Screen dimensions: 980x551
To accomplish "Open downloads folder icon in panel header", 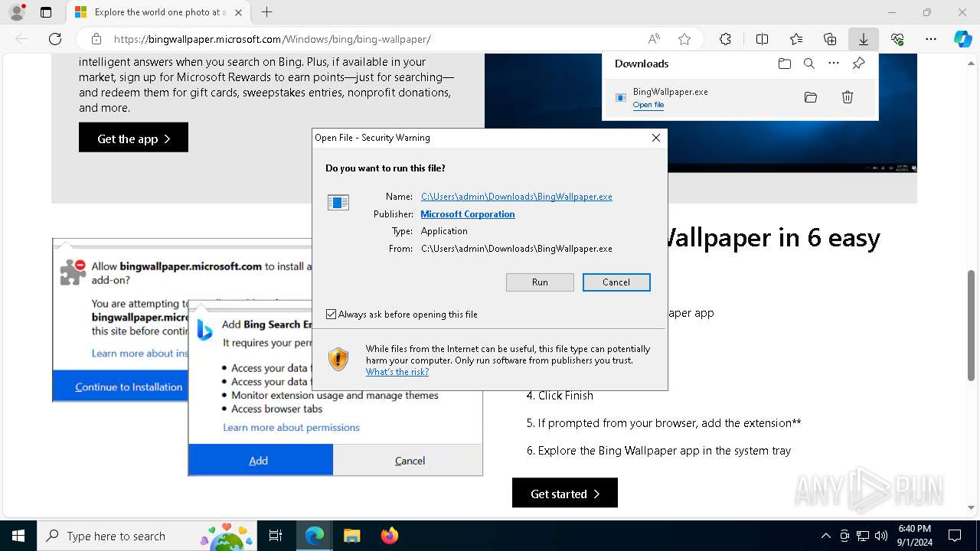I will tap(785, 64).
